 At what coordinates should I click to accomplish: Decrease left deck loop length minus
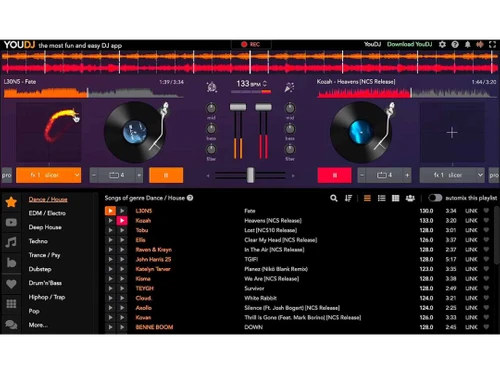[94, 175]
